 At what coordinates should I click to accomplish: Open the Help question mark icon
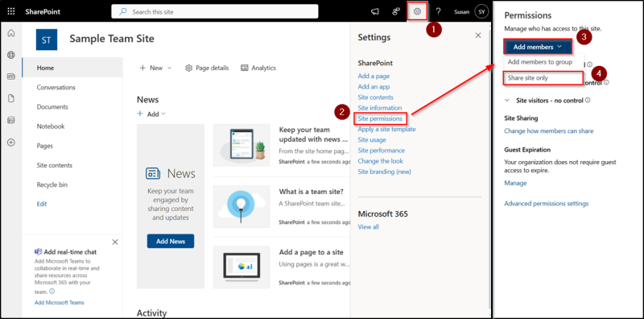(x=438, y=11)
